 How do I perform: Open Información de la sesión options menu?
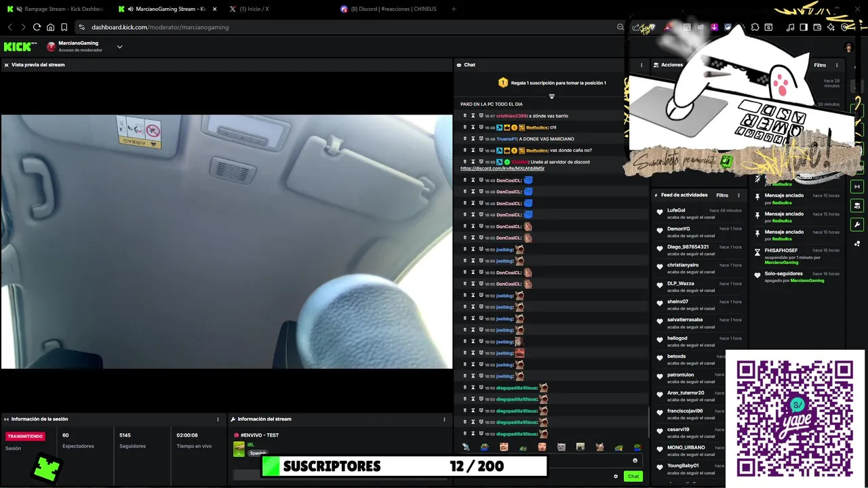coord(218,419)
